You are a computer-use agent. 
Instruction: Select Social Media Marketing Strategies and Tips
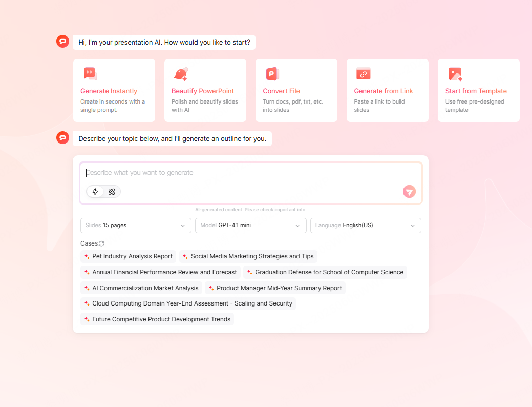pyautogui.click(x=248, y=256)
